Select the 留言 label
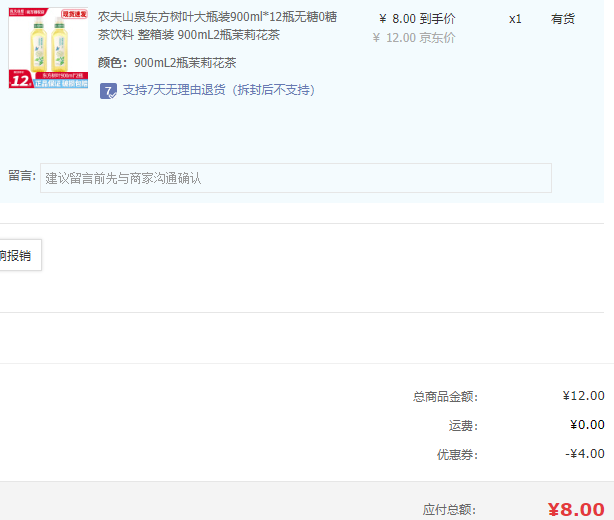Screen dimensions: 614x520 22,175
